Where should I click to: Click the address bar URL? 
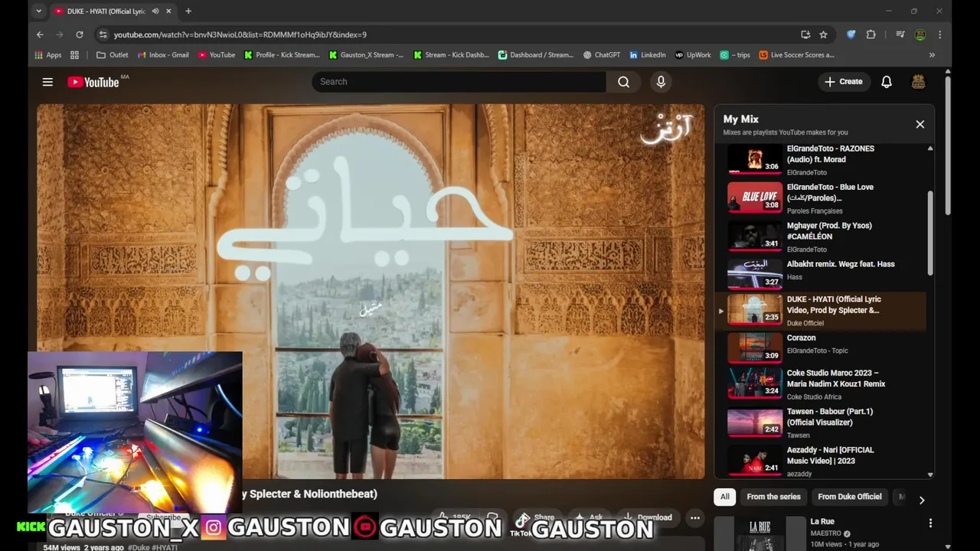[x=240, y=34]
